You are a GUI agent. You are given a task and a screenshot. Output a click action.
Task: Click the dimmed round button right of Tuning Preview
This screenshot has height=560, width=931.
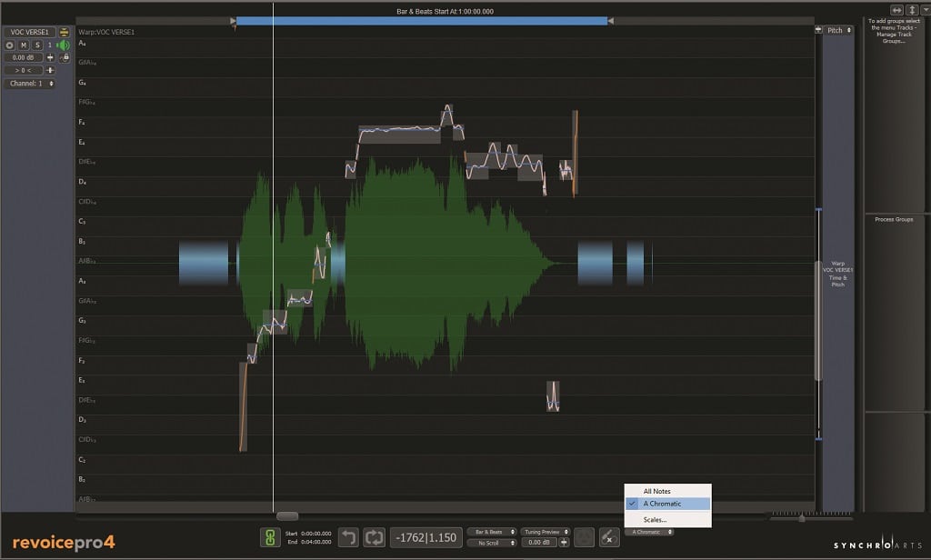pos(585,537)
